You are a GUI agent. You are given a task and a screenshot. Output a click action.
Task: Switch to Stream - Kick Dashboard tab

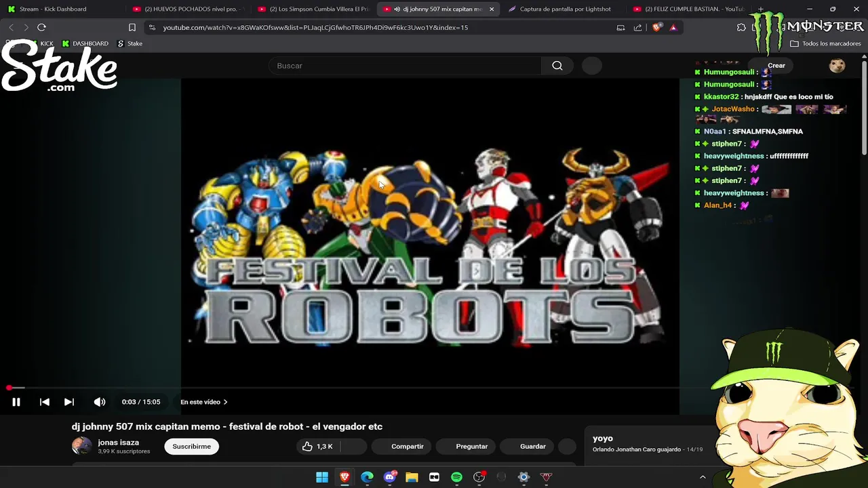coord(61,9)
